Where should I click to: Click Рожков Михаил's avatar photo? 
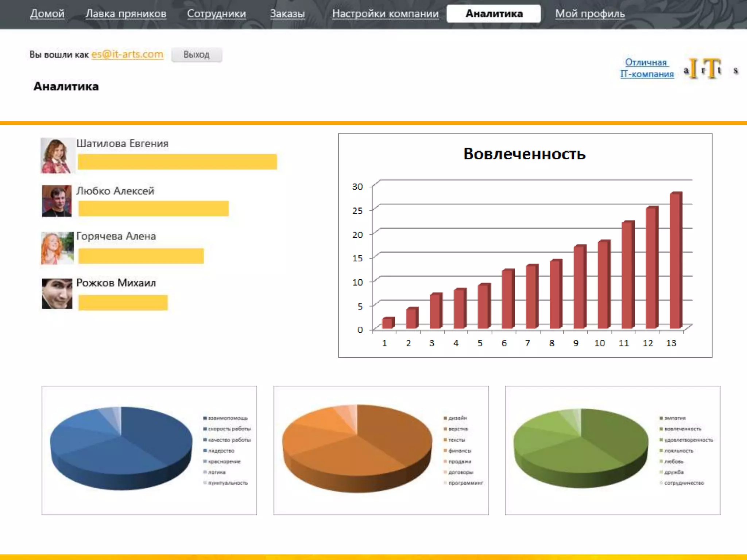(57, 294)
